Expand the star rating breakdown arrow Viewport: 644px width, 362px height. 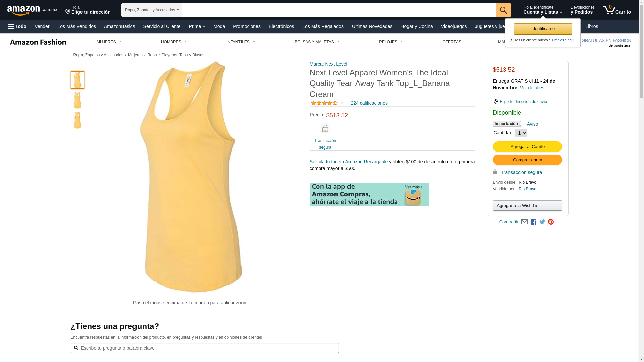pyautogui.click(x=342, y=103)
